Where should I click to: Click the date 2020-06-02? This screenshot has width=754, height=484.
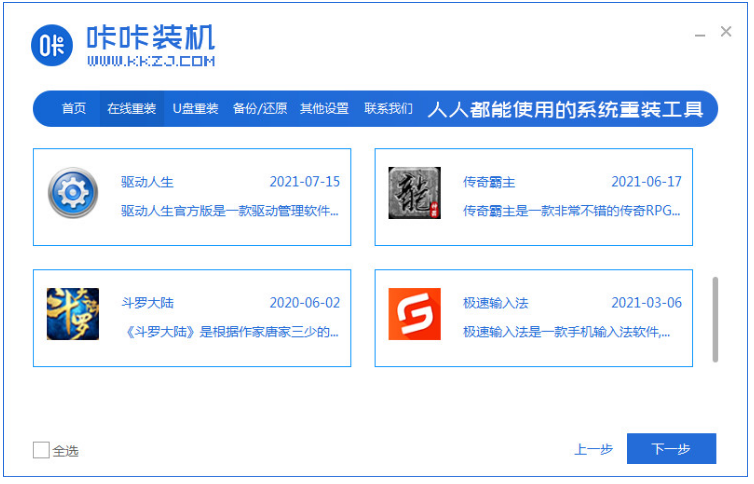click(305, 303)
